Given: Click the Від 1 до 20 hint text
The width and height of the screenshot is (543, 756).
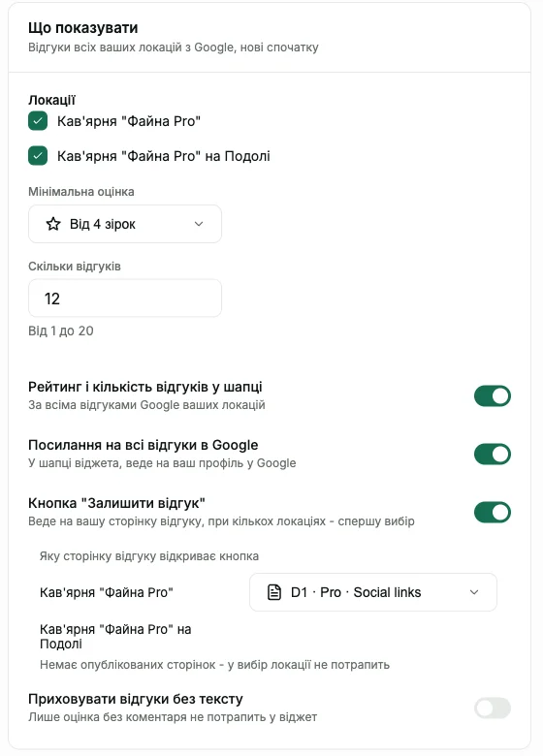Looking at the screenshot, I should tap(61, 331).
